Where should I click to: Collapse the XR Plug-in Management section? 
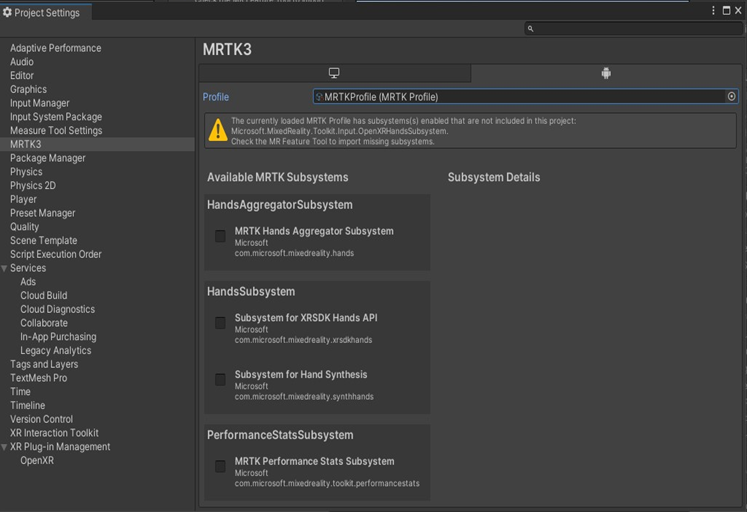pyautogui.click(x=4, y=447)
